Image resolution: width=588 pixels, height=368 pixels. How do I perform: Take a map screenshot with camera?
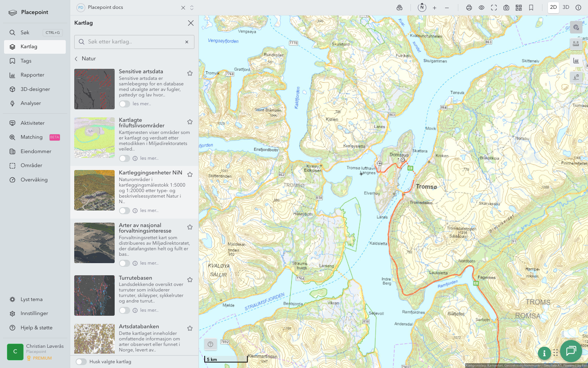(x=506, y=8)
